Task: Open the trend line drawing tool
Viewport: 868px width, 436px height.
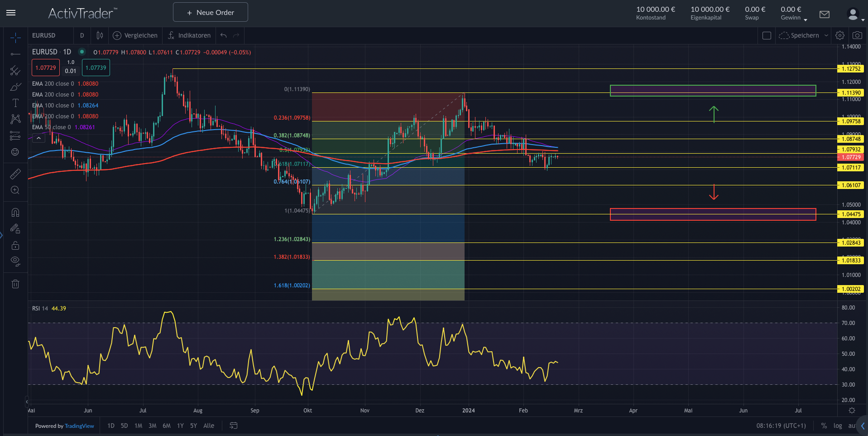Action: tap(15, 54)
